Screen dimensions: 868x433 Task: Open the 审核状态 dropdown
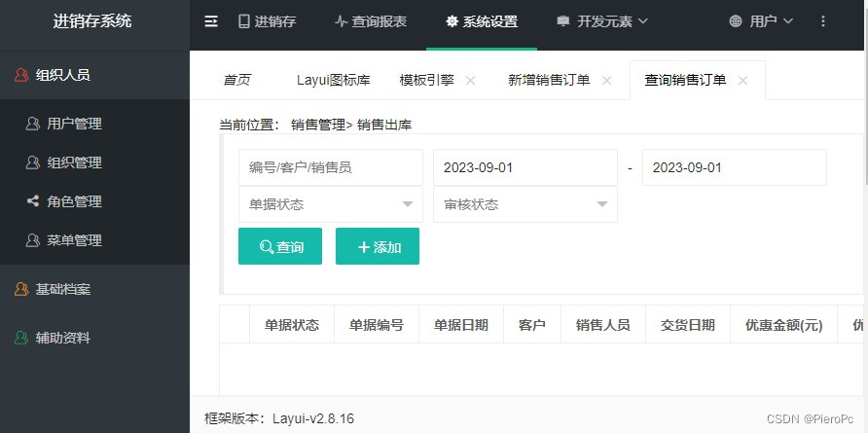click(525, 204)
